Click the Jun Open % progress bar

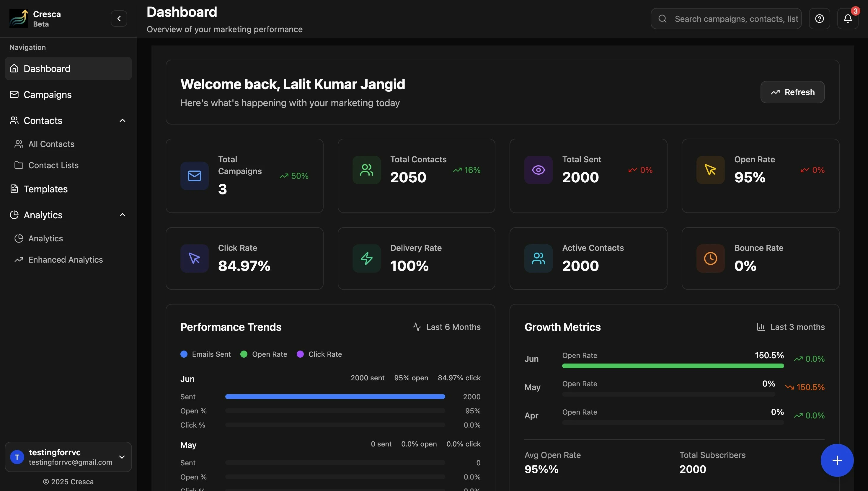(x=335, y=411)
